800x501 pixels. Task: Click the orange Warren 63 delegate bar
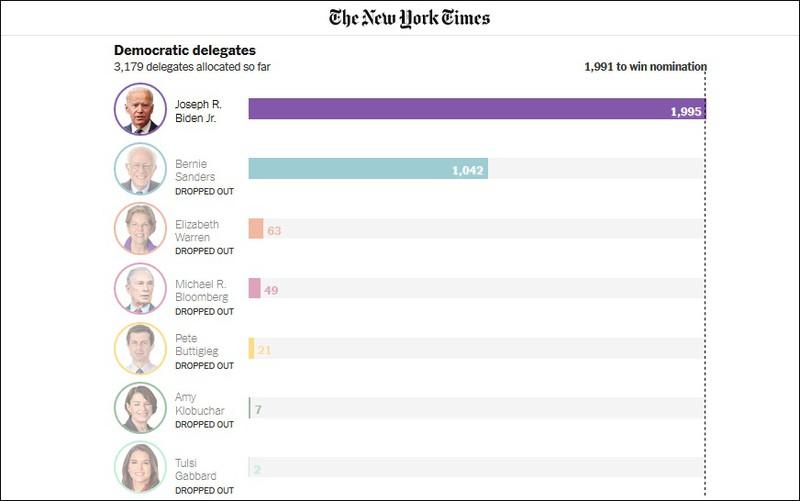256,229
